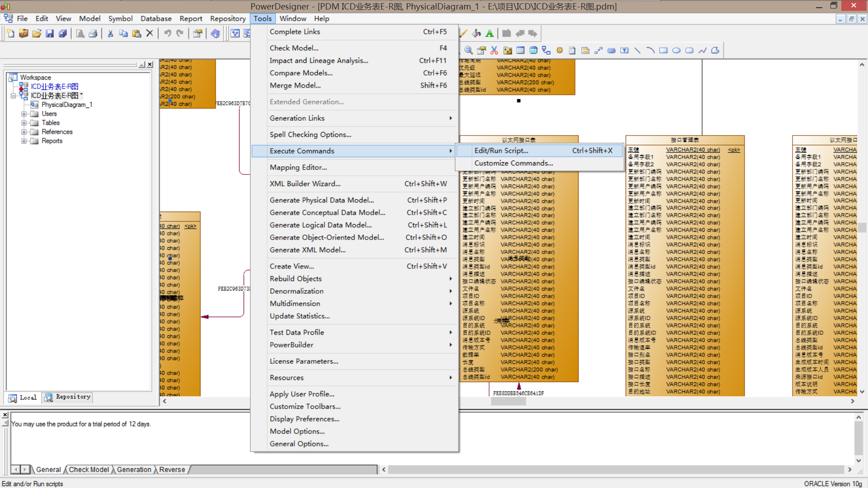The width and height of the screenshot is (868, 488).
Task: Expand the References folder node
Action: click(x=24, y=132)
